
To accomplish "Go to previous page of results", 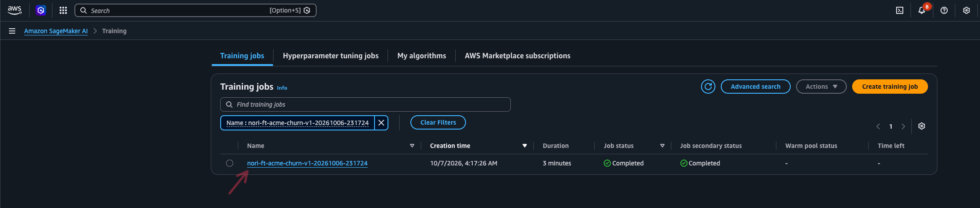I will point(878,126).
